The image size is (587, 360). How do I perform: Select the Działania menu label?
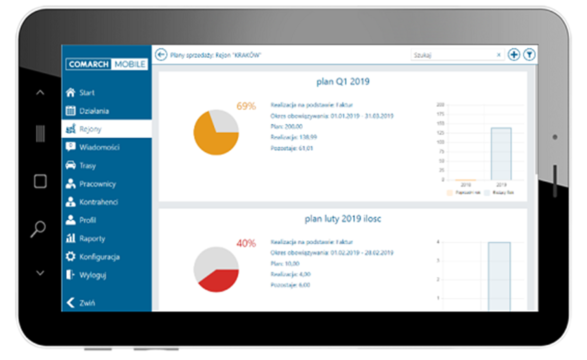coord(94,111)
